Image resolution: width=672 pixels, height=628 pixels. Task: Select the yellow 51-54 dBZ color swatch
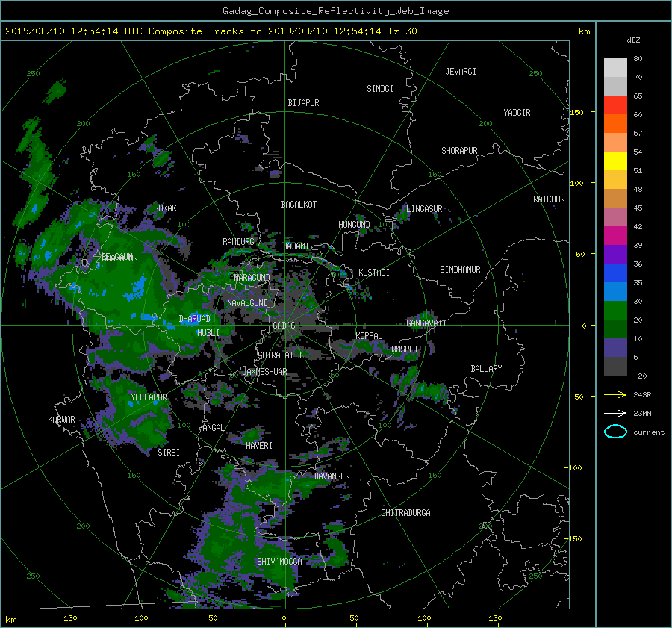tap(615, 161)
